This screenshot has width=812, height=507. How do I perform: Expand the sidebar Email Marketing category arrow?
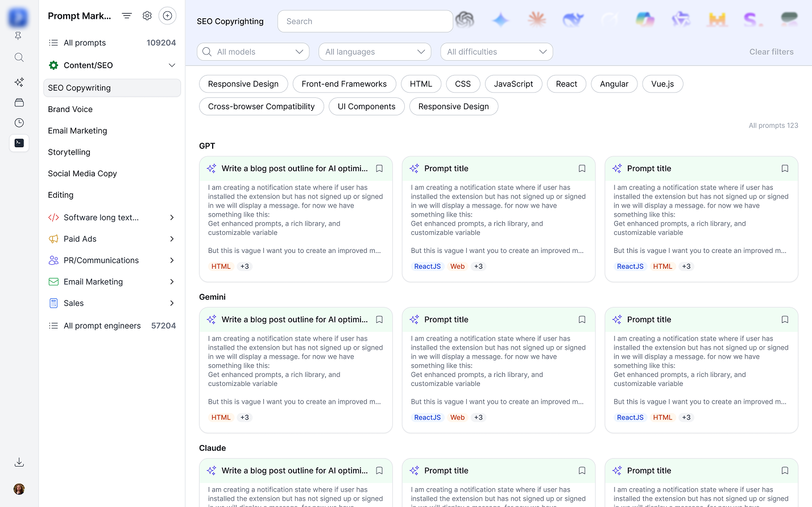point(172,282)
